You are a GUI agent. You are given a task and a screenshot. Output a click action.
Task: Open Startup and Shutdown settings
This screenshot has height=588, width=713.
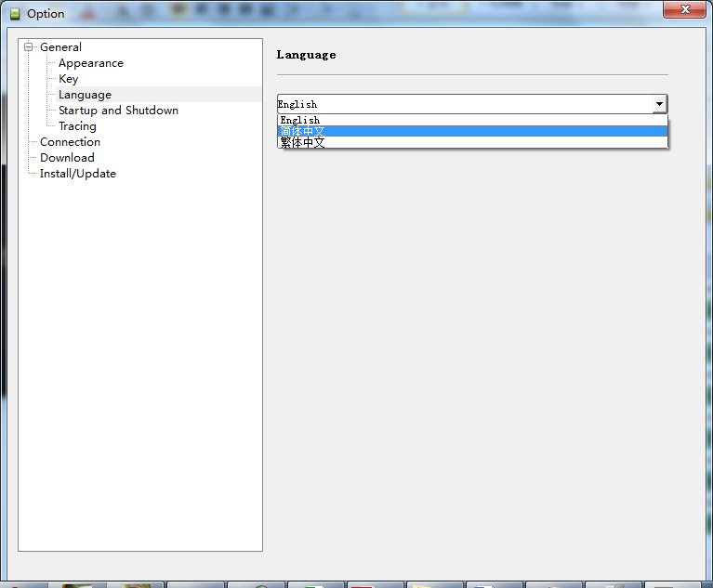pos(118,111)
